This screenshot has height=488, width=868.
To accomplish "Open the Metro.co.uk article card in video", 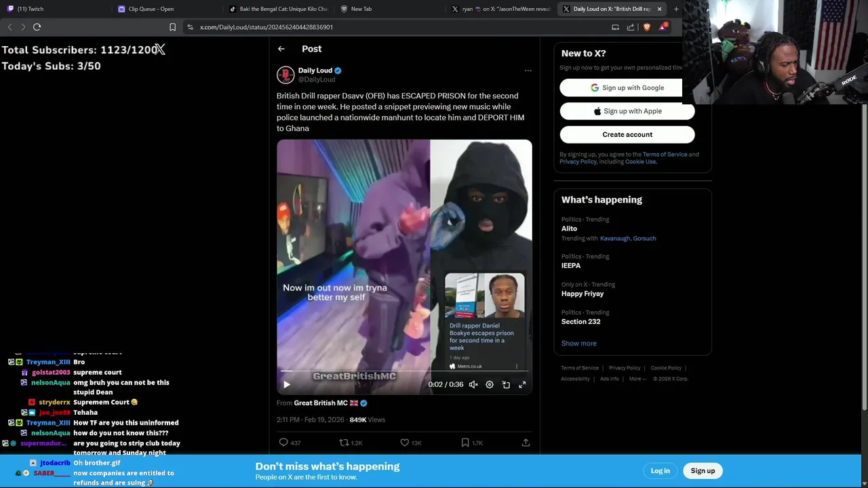I will (484, 323).
